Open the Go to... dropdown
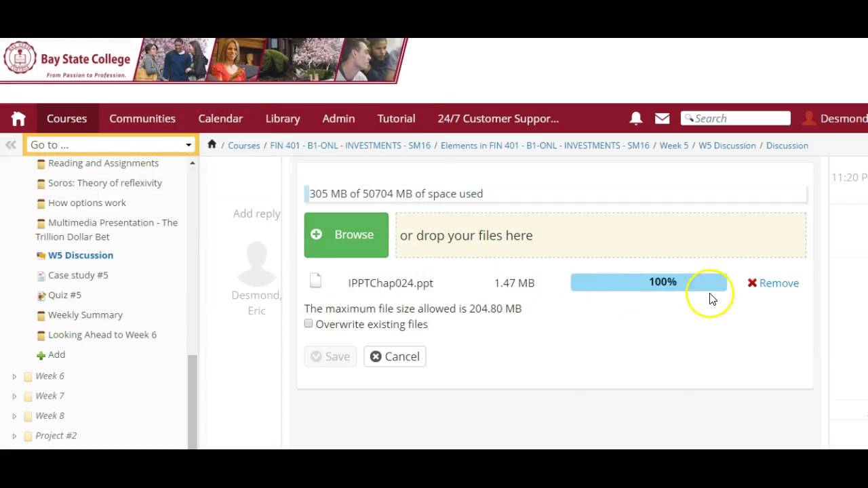 coord(111,144)
